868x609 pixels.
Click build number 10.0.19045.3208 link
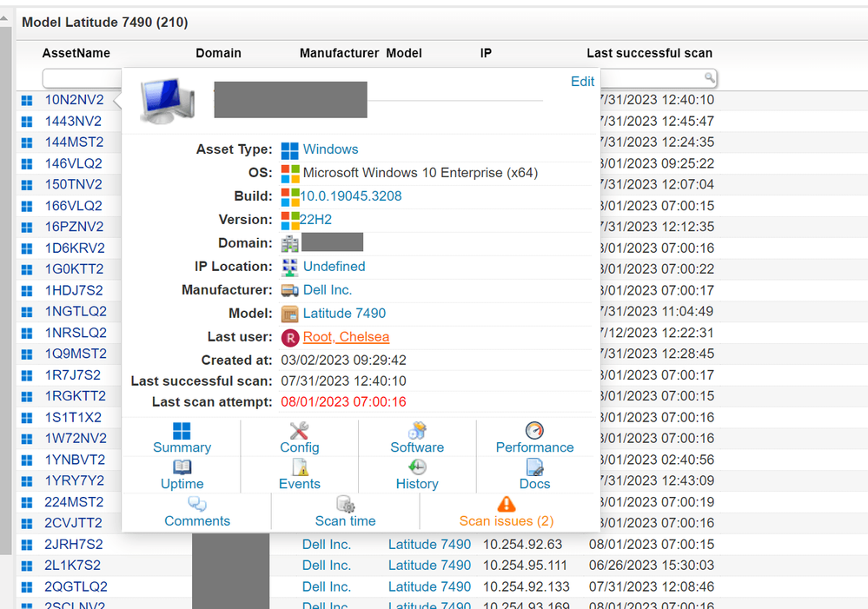tap(351, 196)
